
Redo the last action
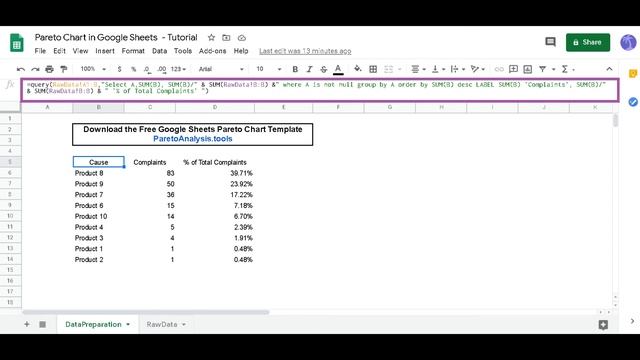pyautogui.click(x=35, y=69)
